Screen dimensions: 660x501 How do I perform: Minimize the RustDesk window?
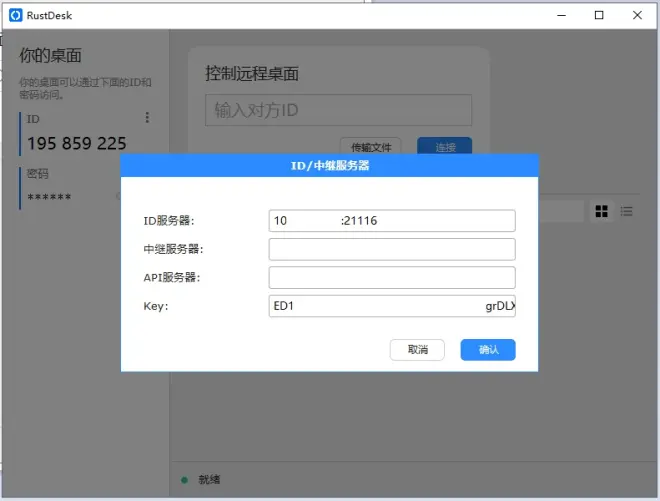click(561, 15)
